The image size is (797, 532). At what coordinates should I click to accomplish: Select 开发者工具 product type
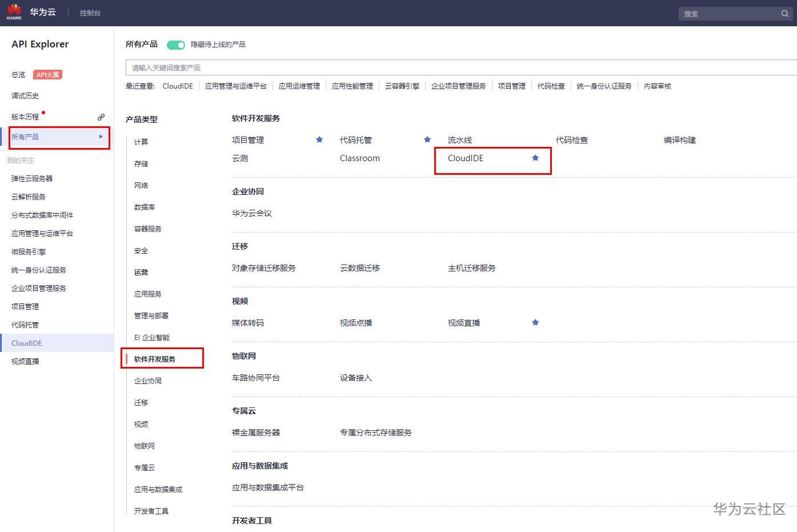[x=151, y=511]
